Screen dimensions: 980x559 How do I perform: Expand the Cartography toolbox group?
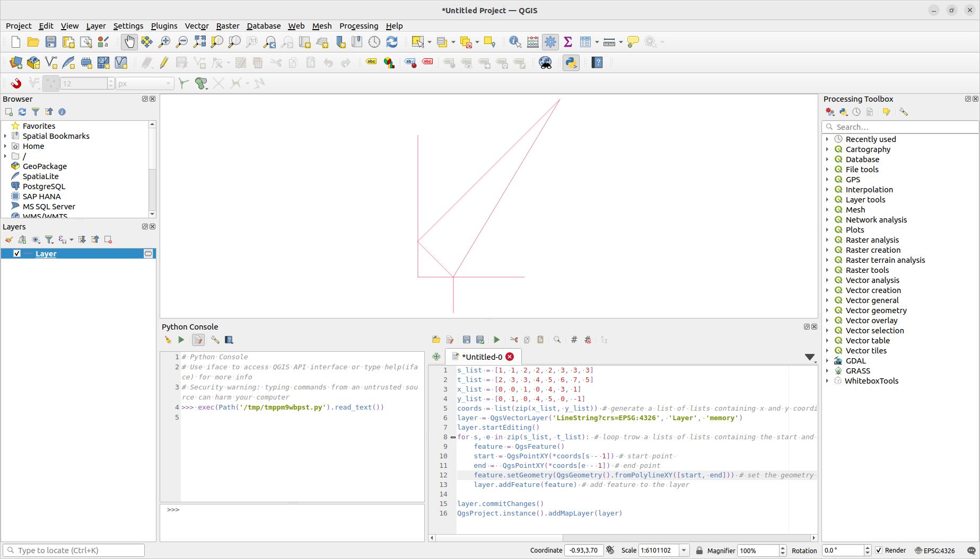[x=827, y=149]
